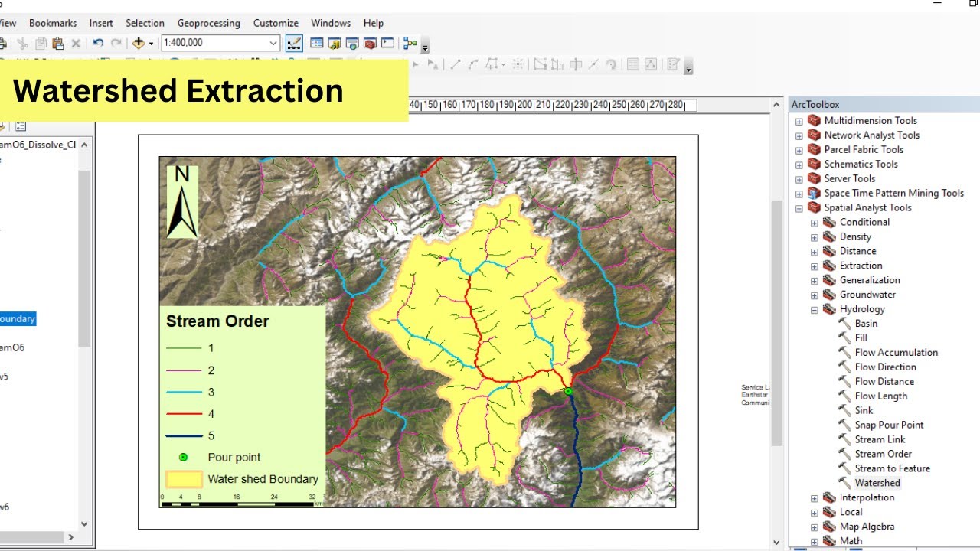The height and width of the screenshot is (551, 980).
Task: Select the Edit Annotation tool
Action: 433,65
